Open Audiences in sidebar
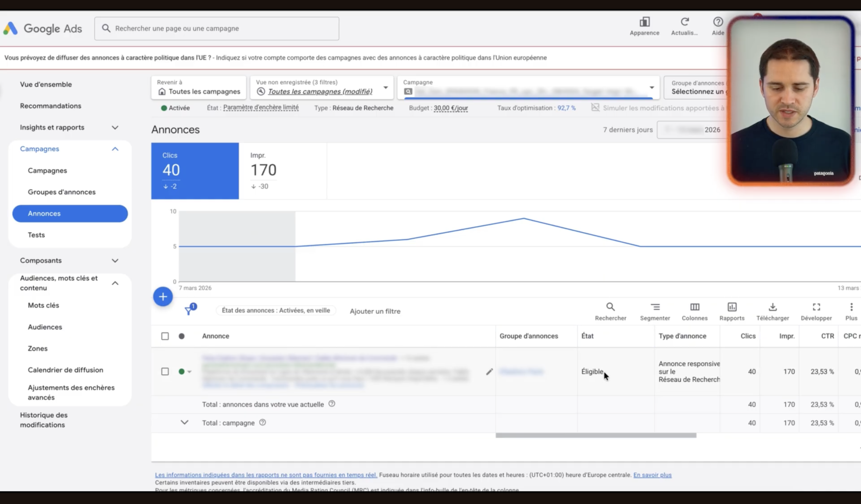 45,327
